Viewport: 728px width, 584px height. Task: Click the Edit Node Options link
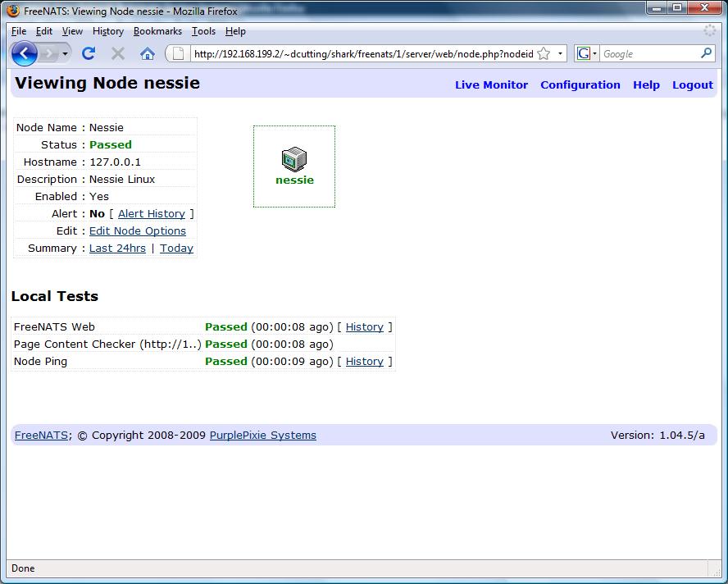[x=138, y=230]
